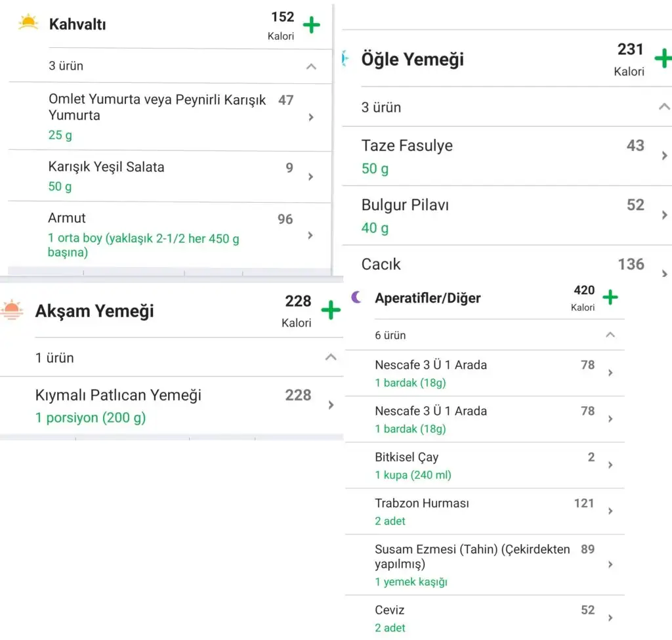The width and height of the screenshot is (672, 640).
Task: Open chevron next to Bitkisel Çay
Action: tap(610, 465)
